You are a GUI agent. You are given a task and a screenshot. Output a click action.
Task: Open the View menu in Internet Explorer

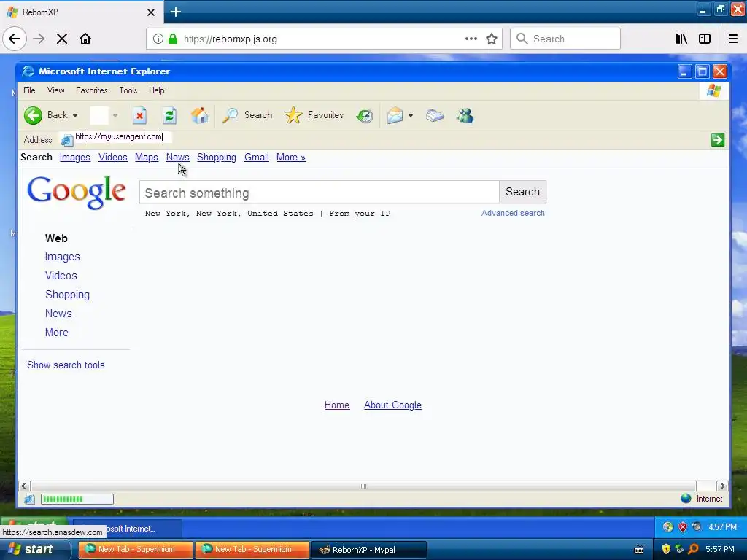coord(55,90)
